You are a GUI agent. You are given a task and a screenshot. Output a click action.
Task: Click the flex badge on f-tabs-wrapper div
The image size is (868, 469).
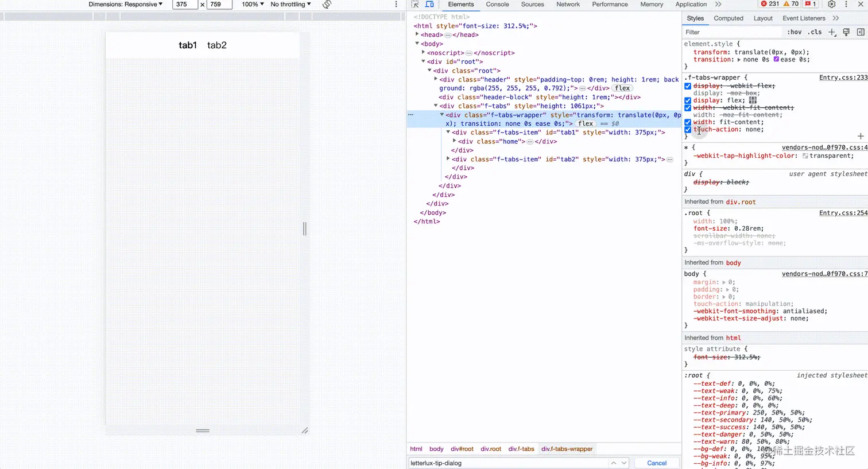(586, 123)
